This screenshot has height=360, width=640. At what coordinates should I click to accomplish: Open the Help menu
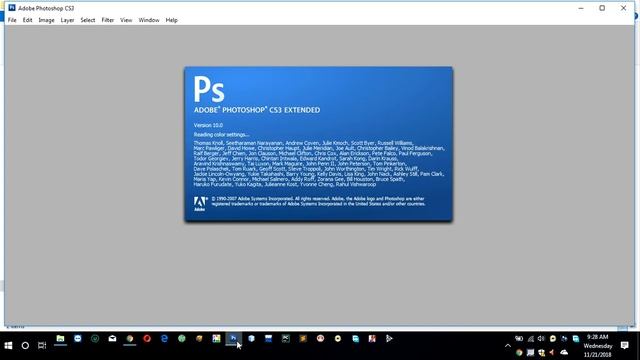[171, 20]
